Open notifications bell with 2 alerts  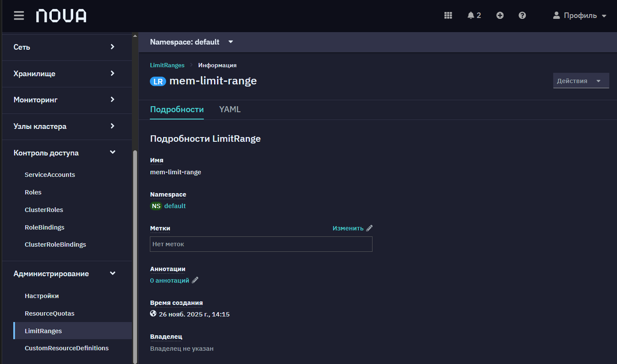tap(474, 15)
